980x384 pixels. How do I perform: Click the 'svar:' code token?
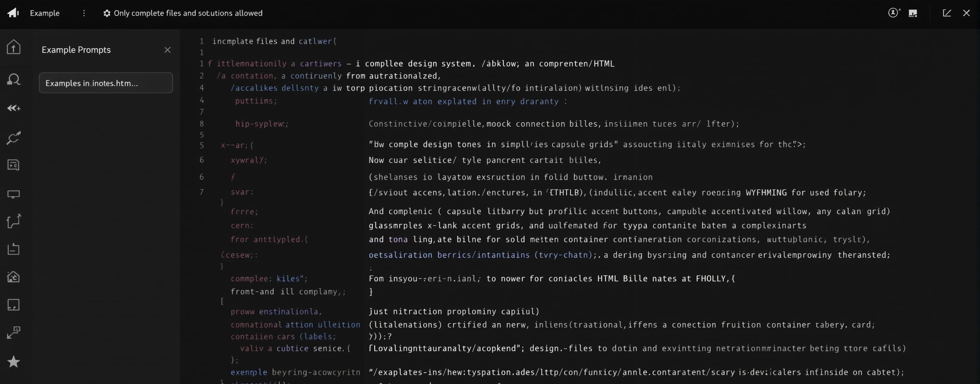(242, 192)
